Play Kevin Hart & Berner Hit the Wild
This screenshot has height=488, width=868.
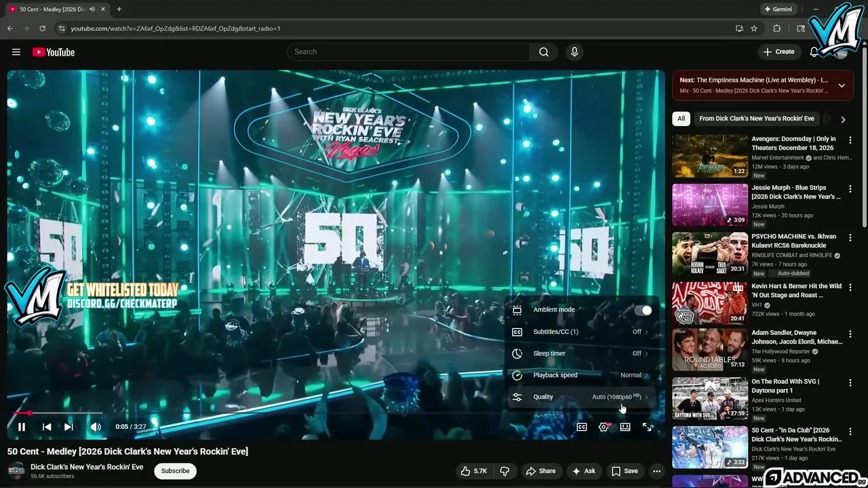click(x=710, y=303)
